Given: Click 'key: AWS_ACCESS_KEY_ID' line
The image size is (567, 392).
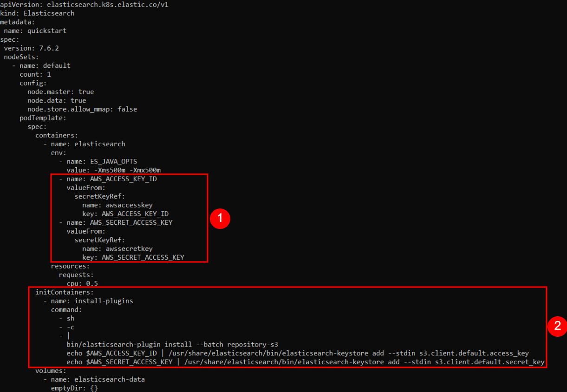Looking at the screenshot, I should pos(125,214).
